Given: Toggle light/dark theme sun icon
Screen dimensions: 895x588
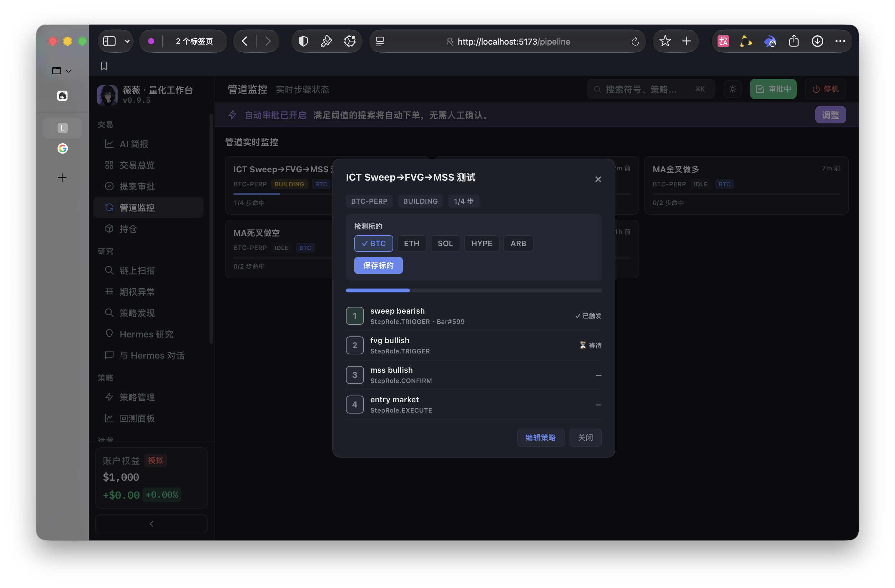Looking at the screenshot, I should (732, 89).
